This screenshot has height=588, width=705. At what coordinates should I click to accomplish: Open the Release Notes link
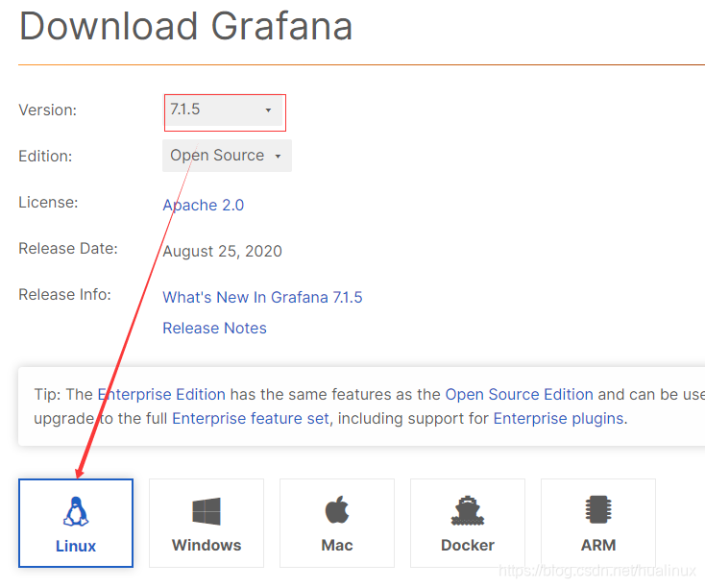pos(214,329)
